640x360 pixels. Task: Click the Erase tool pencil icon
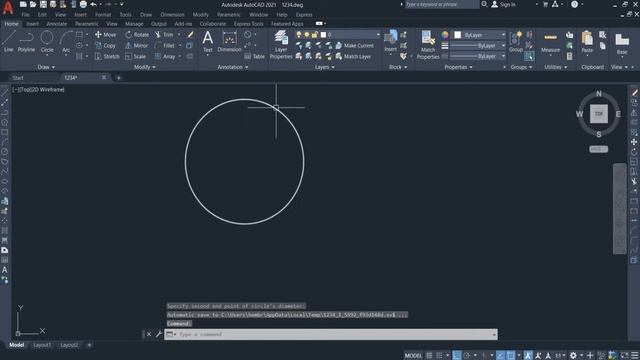click(x=190, y=35)
